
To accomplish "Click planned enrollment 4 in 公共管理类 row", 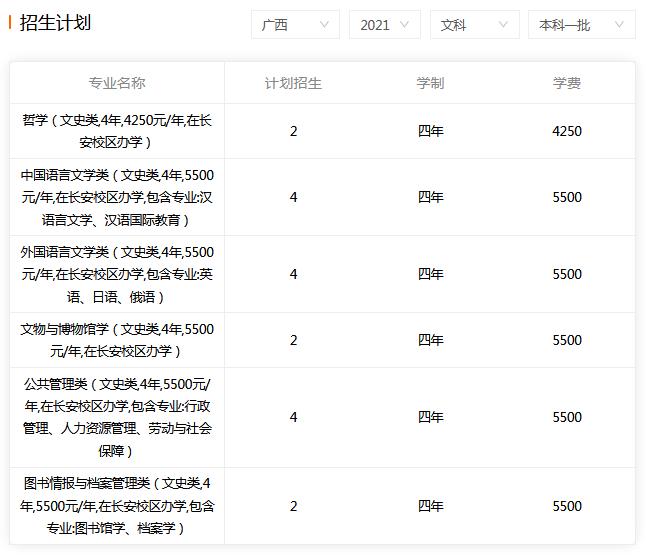I will [x=293, y=417].
